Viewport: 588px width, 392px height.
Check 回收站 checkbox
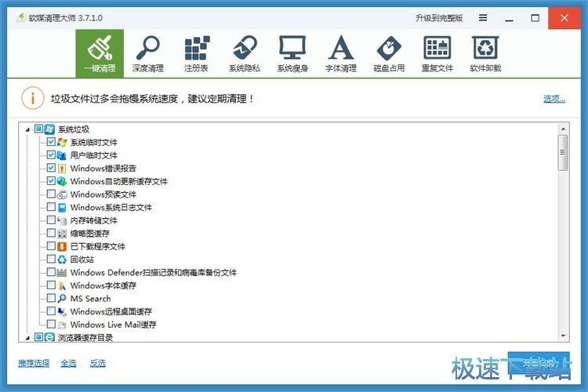[x=51, y=259]
